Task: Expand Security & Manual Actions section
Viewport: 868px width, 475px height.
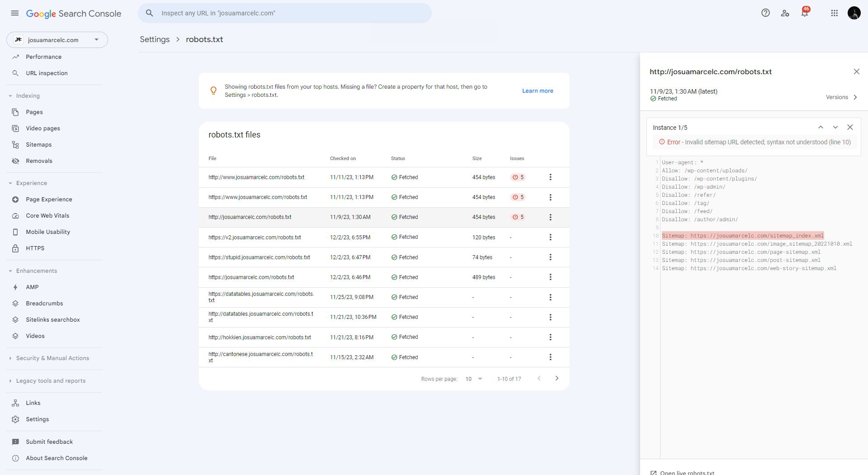Action: (10, 358)
